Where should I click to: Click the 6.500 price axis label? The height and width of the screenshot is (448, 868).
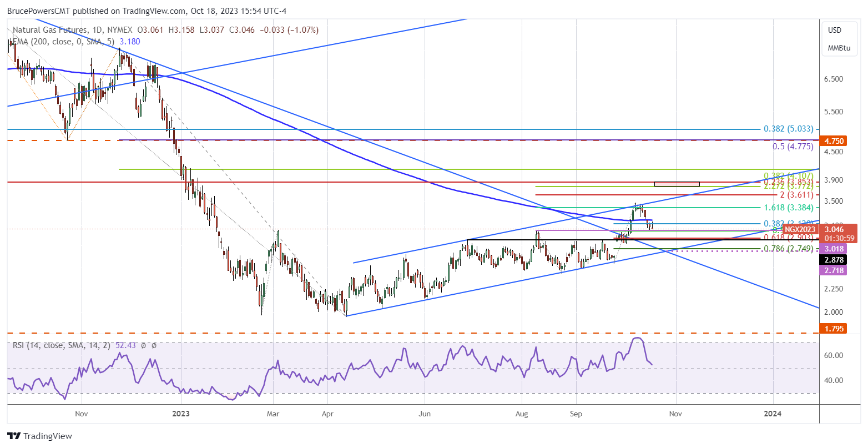[834, 79]
